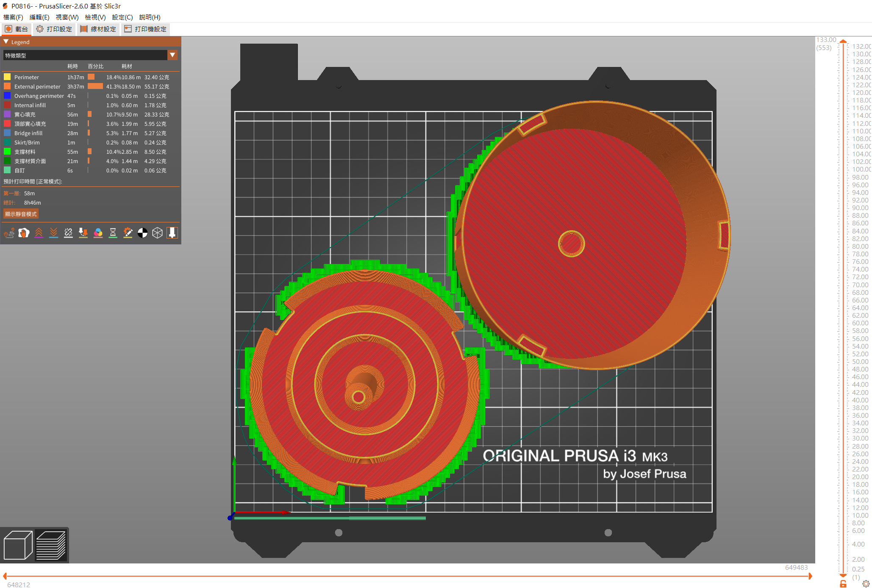This screenshot has height=588, width=872.
Task: Click the center of gravity icon
Action: 142,233
